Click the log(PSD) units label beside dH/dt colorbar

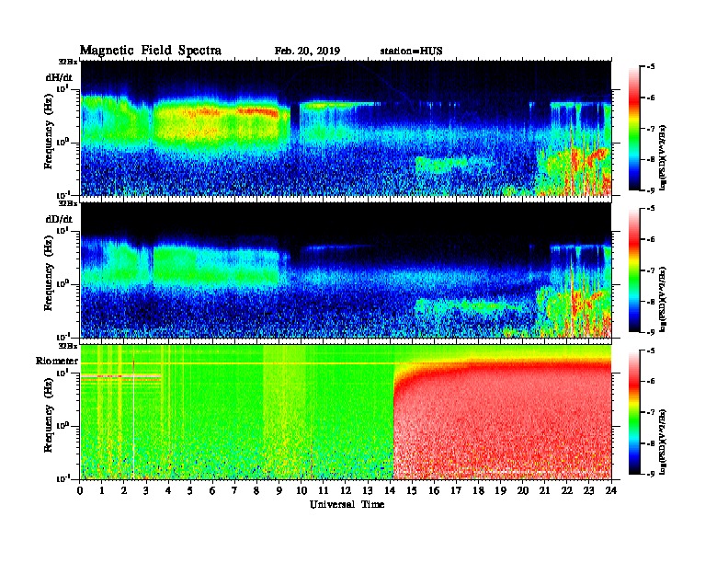tap(663, 157)
